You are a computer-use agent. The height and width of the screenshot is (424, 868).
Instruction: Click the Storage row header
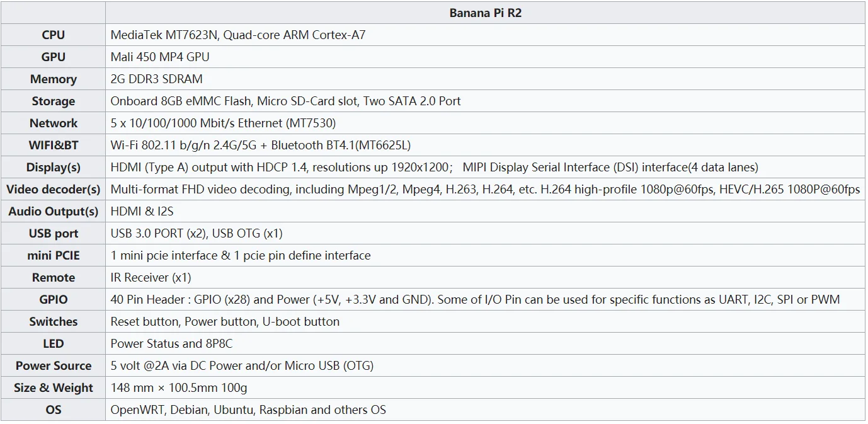(x=53, y=101)
